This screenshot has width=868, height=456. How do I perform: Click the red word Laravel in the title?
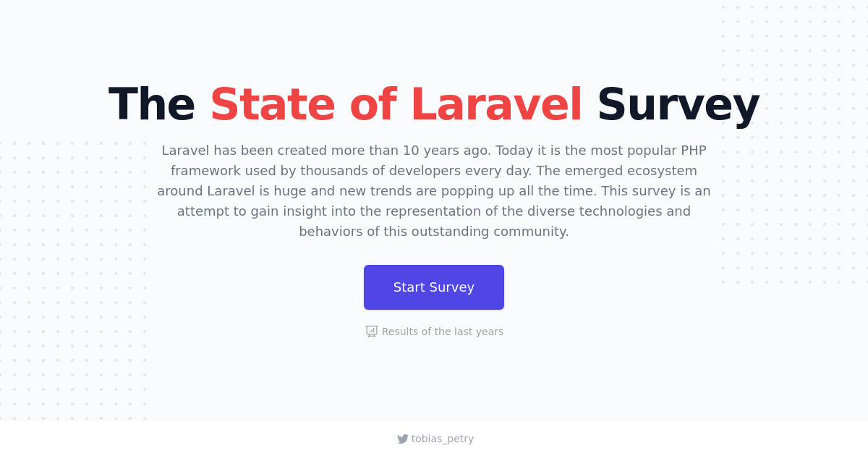(x=496, y=105)
